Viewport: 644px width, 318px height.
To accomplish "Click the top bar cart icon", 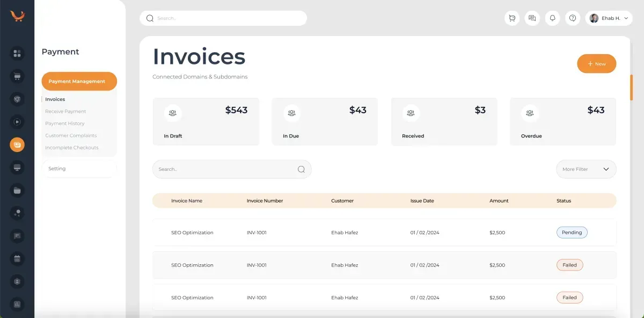I will click(512, 18).
